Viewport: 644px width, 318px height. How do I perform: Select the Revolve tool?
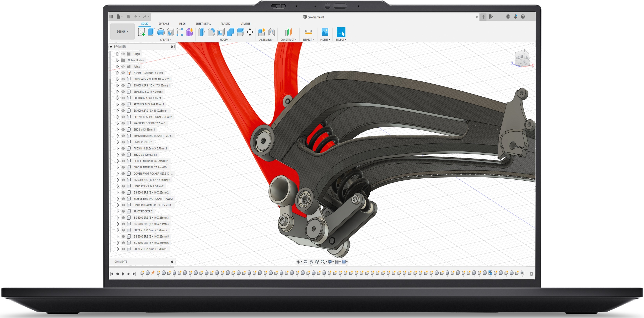161,32
